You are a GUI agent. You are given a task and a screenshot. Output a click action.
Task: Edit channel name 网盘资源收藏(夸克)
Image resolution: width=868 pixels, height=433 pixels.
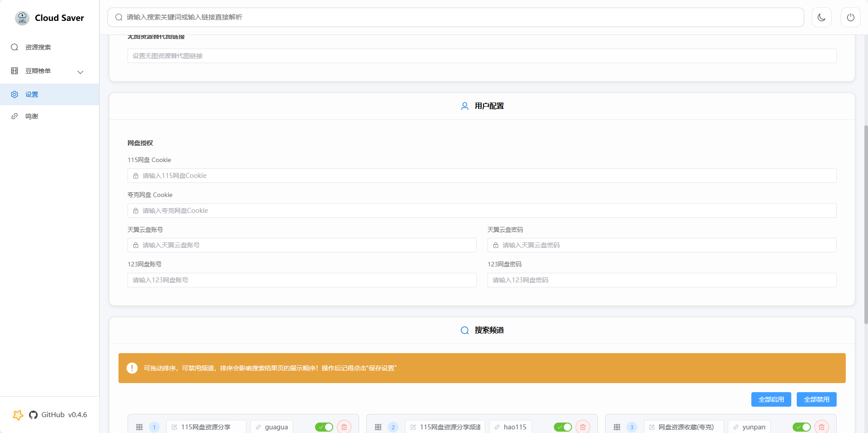pyautogui.click(x=684, y=427)
